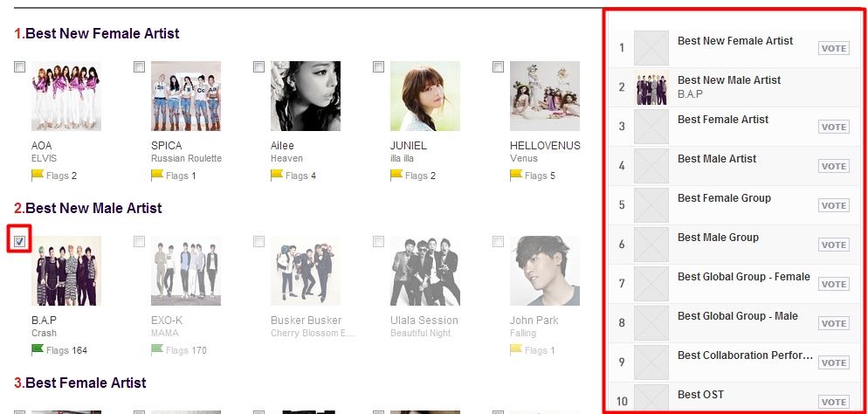Uncheck the B.A.P checkbox
Screen dimensions: 868x414
(20, 241)
